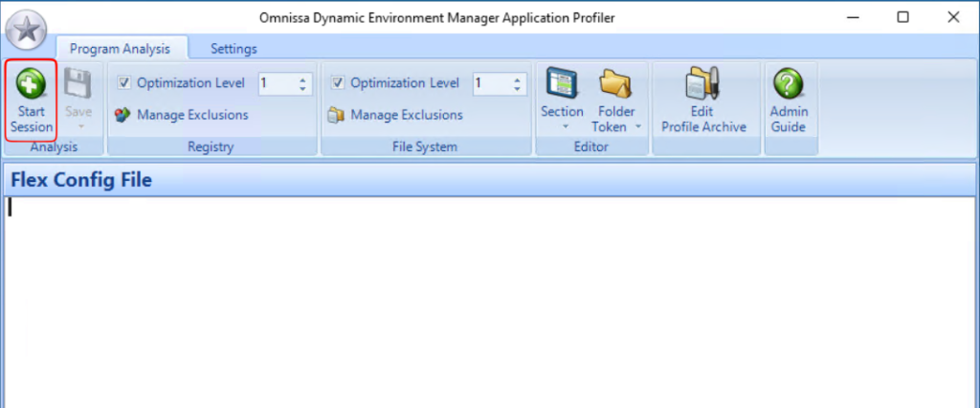This screenshot has width=980, height=408.
Task: Toggle Registry Optimization Level checkbox
Action: point(124,83)
